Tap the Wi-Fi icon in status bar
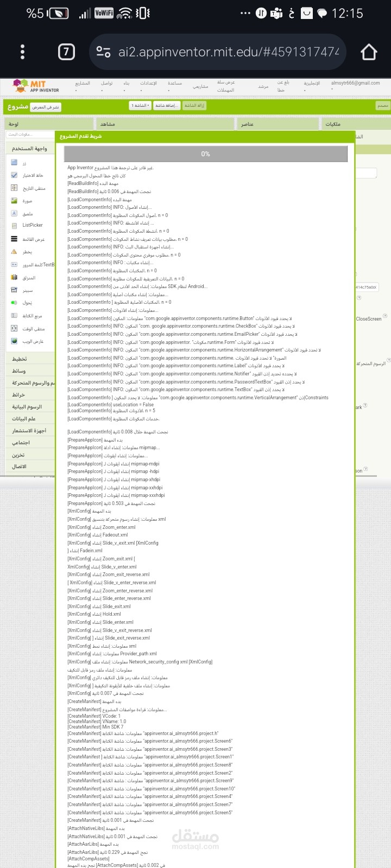 tap(125, 13)
